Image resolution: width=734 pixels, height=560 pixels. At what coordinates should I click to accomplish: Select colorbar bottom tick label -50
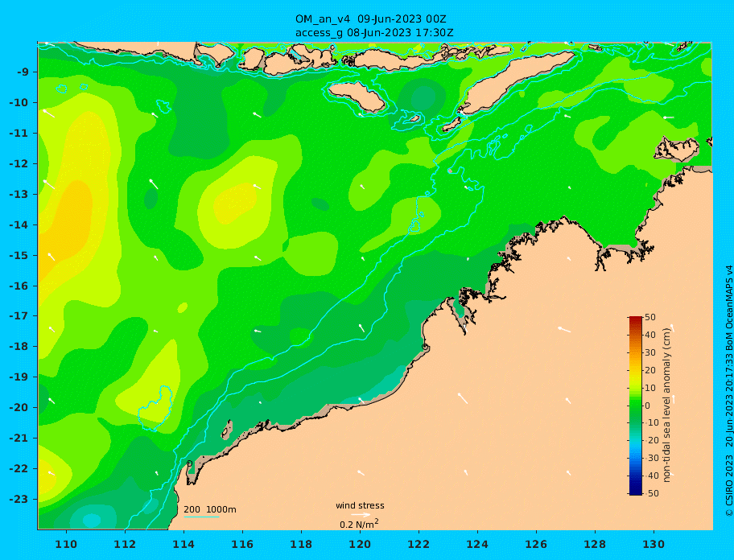tap(651, 493)
